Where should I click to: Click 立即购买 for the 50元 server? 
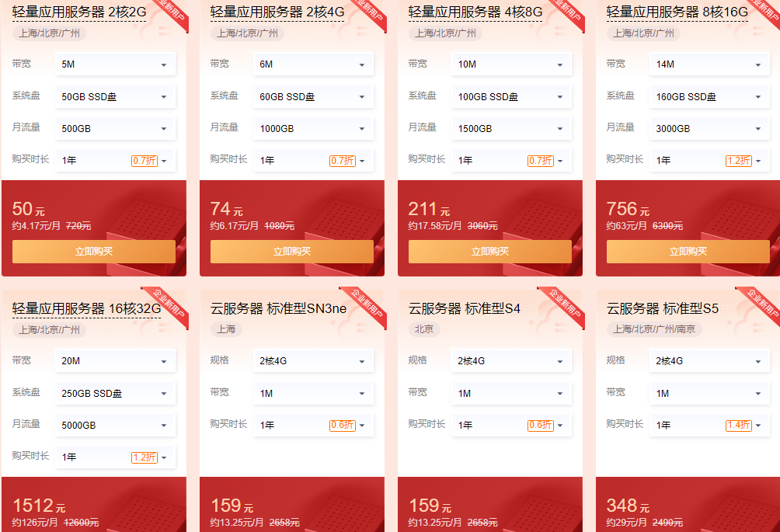pyautogui.click(x=94, y=252)
